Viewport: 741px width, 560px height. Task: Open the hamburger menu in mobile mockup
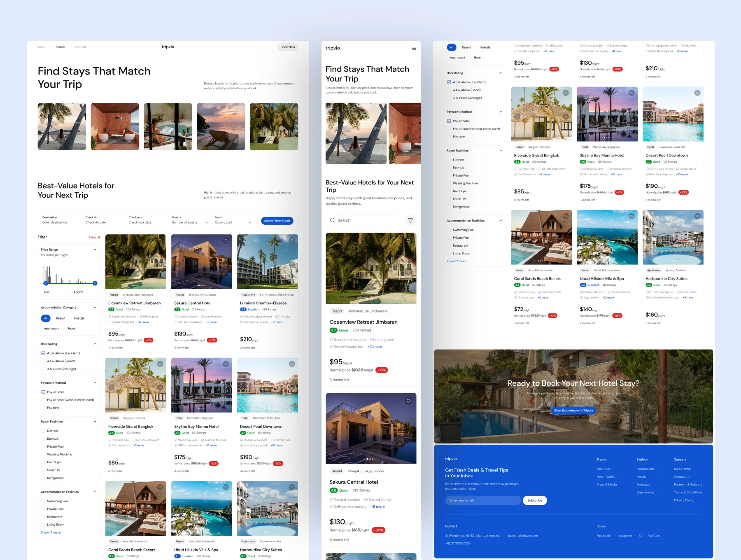[x=414, y=48]
